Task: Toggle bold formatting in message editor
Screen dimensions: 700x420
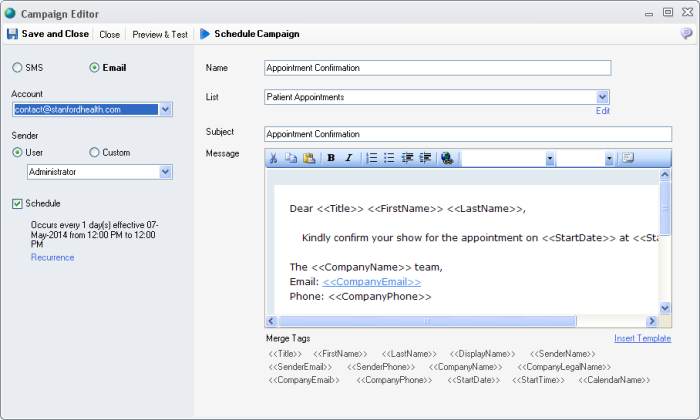Action: (x=331, y=158)
